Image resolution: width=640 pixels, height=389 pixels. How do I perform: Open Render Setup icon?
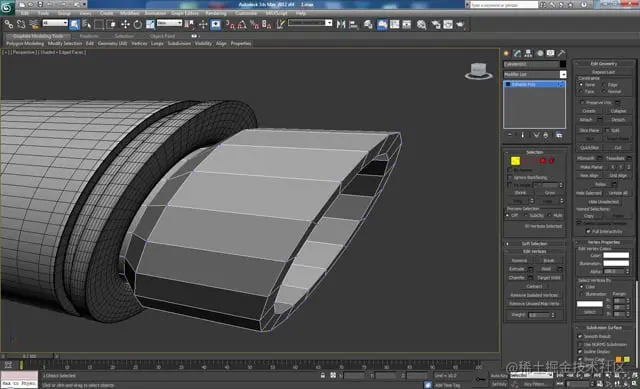pyautogui.click(x=436, y=24)
